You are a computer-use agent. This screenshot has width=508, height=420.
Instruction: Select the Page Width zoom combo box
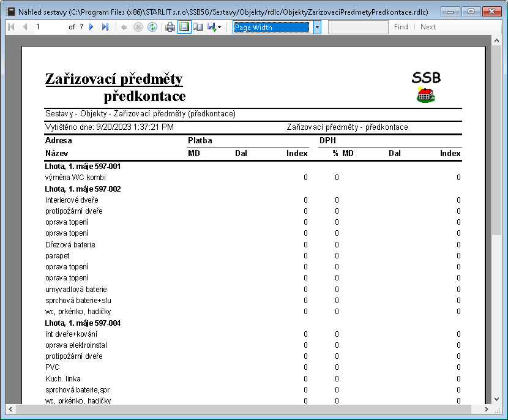(x=272, y=27)
